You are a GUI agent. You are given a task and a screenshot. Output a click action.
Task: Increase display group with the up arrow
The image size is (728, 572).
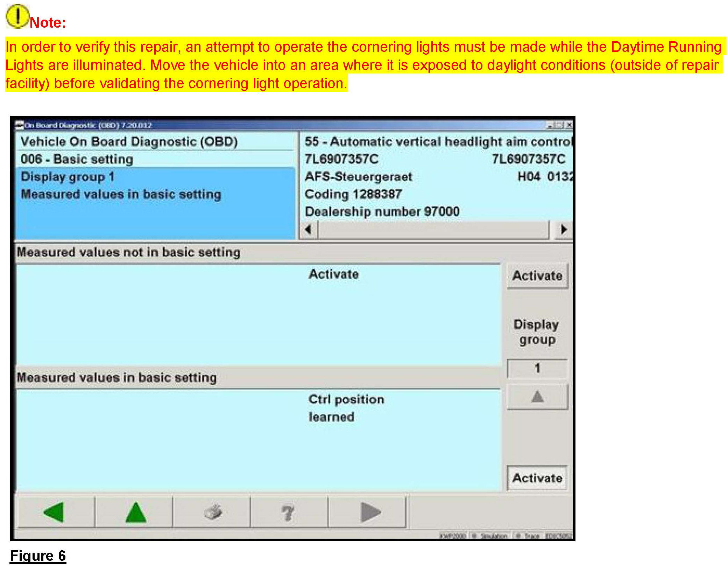tap(537, 397)
